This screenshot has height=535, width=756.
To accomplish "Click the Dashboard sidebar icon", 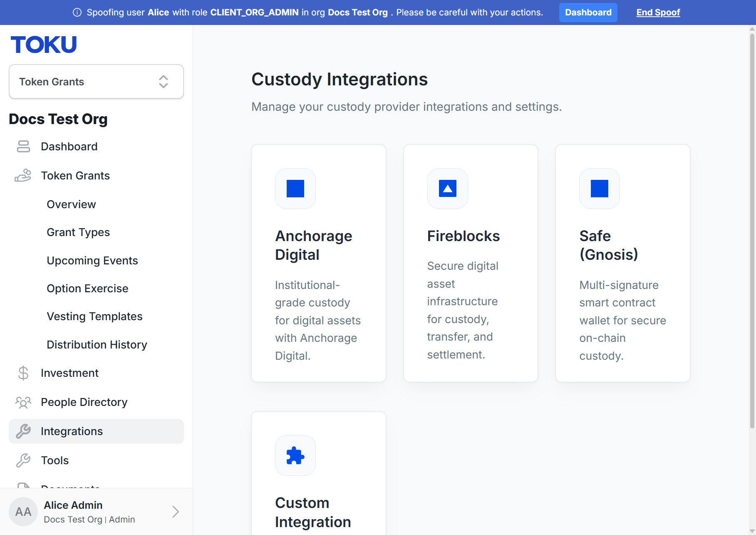I will click(23, 147).
